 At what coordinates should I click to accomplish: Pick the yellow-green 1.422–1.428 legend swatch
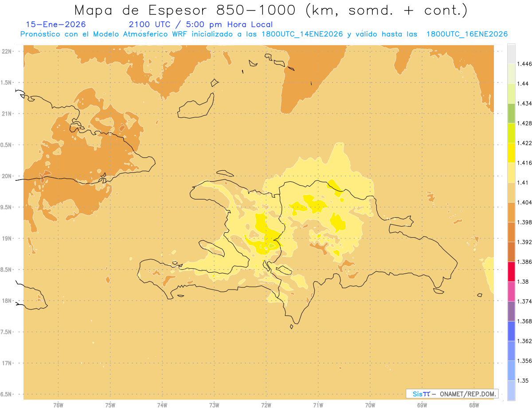511,133
